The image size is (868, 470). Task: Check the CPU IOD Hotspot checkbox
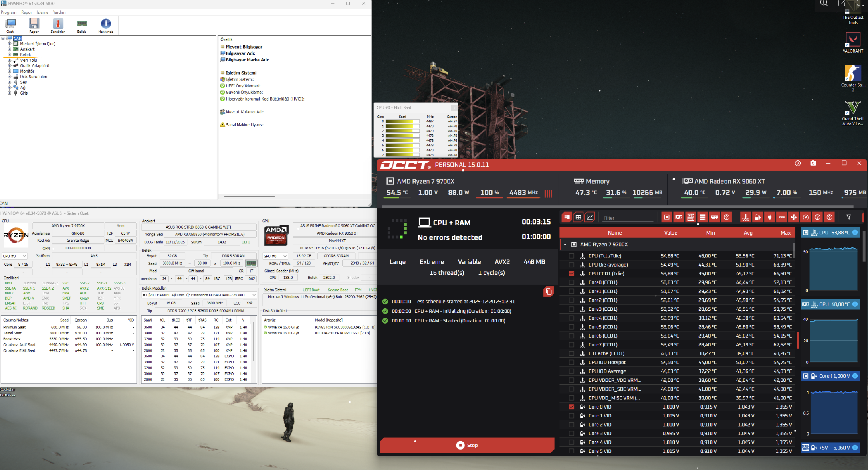(571, 362)
